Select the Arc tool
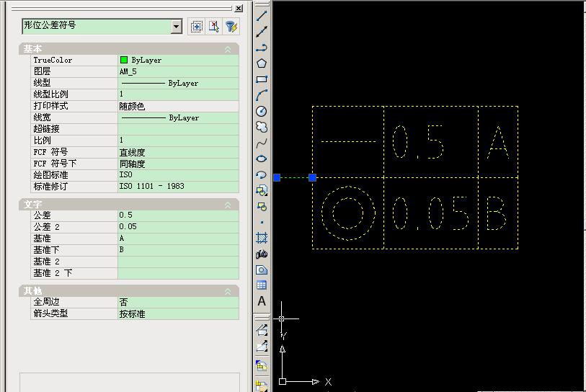Image resolution: width=586 pixels, height=392 pixels. pyautogui.click(x=262, y=95)
